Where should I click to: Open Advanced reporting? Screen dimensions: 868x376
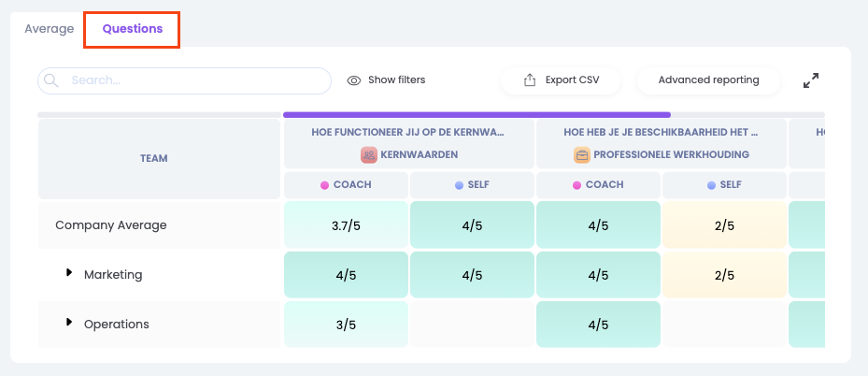click(x=708, y=80)
